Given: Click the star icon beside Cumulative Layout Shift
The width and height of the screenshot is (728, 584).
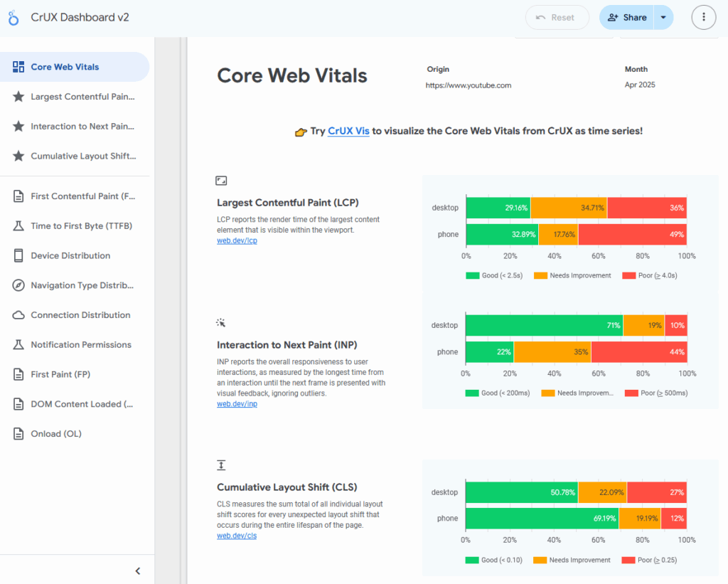Looking at the screenshot, I should [18, 156].
